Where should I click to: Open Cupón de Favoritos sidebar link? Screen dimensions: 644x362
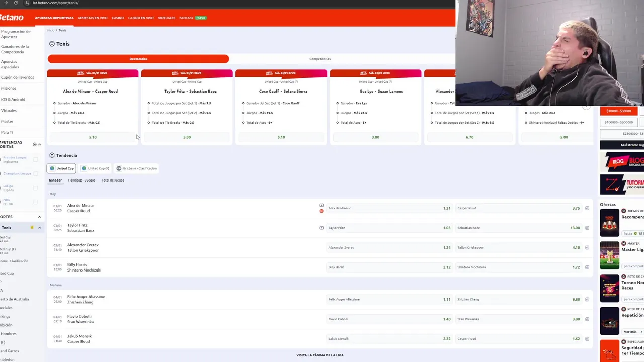click(x=18, y=77)
